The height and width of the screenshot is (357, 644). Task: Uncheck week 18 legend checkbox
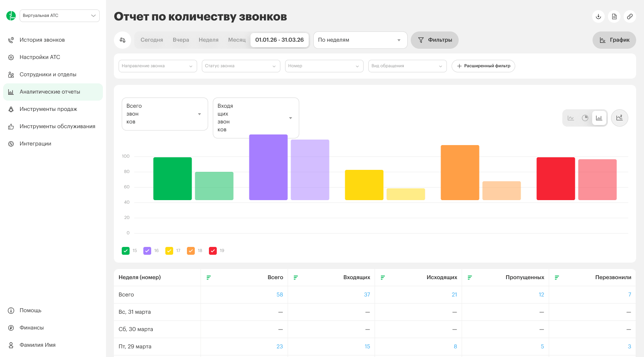coord(191,251)
